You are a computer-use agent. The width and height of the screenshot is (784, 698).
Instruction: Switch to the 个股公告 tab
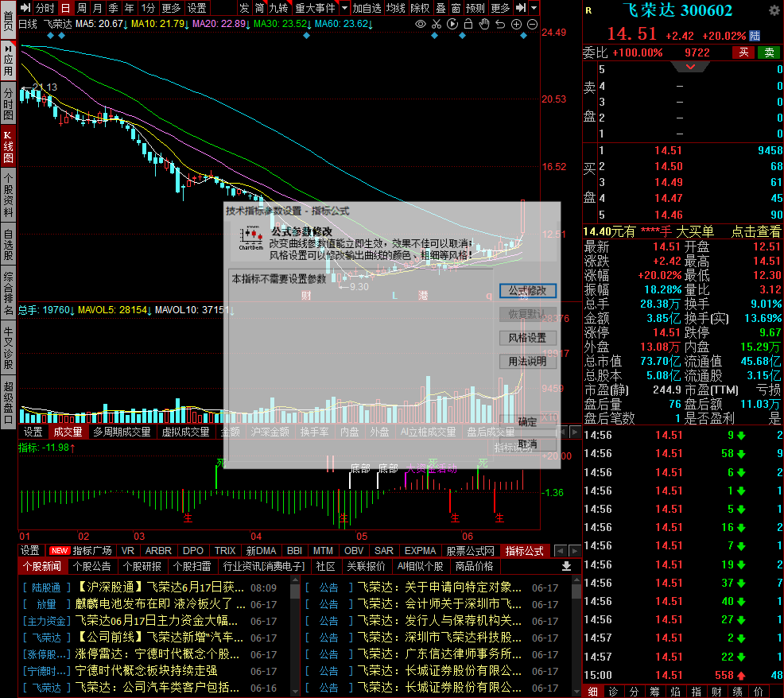tap(92, 566)
